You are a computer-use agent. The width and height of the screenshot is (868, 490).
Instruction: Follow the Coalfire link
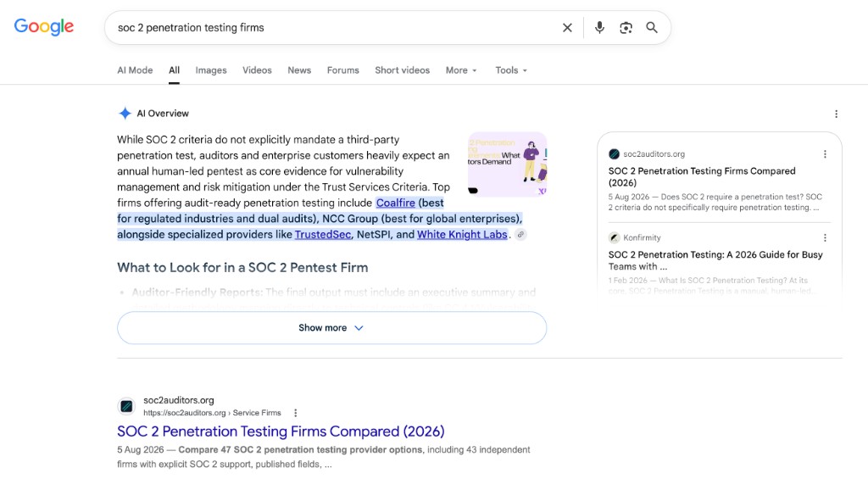coord(396,203)
